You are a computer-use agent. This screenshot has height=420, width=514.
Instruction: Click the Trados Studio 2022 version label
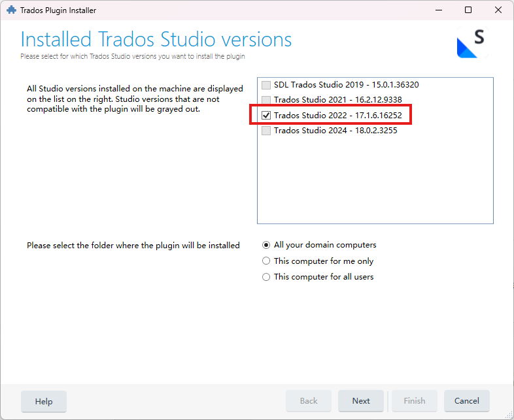coord(342,115)
